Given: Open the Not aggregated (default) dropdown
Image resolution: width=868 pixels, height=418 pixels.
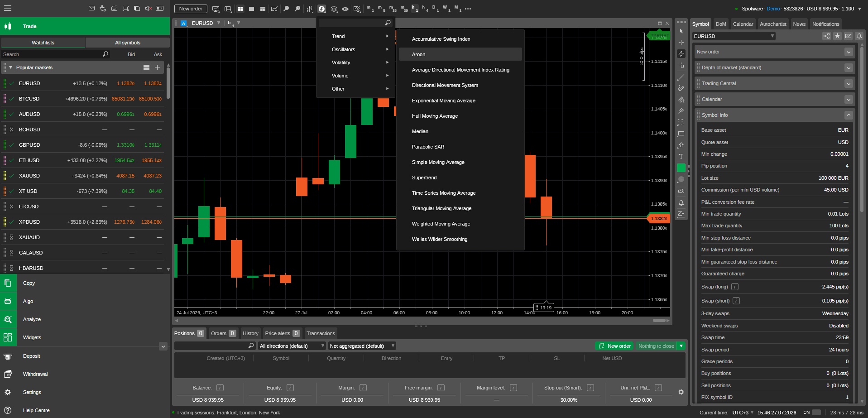Looking at the screenshot, I should [x=362, y=346].
